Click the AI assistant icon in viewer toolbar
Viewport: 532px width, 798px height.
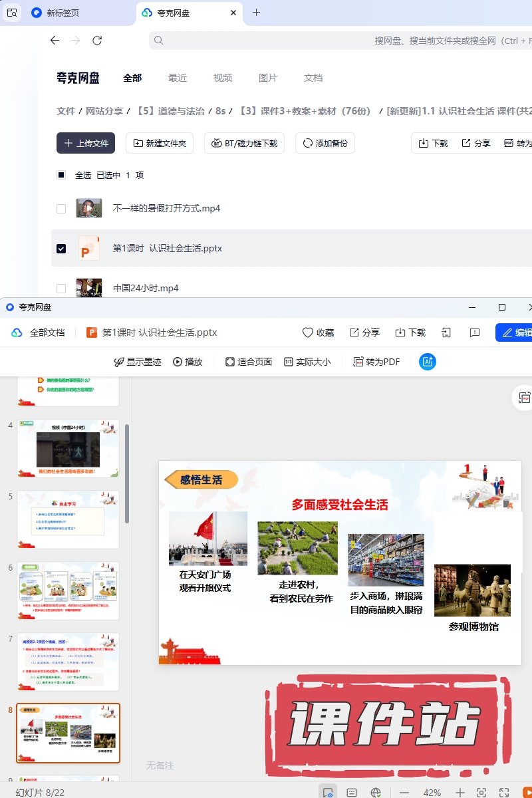[428, 362]
